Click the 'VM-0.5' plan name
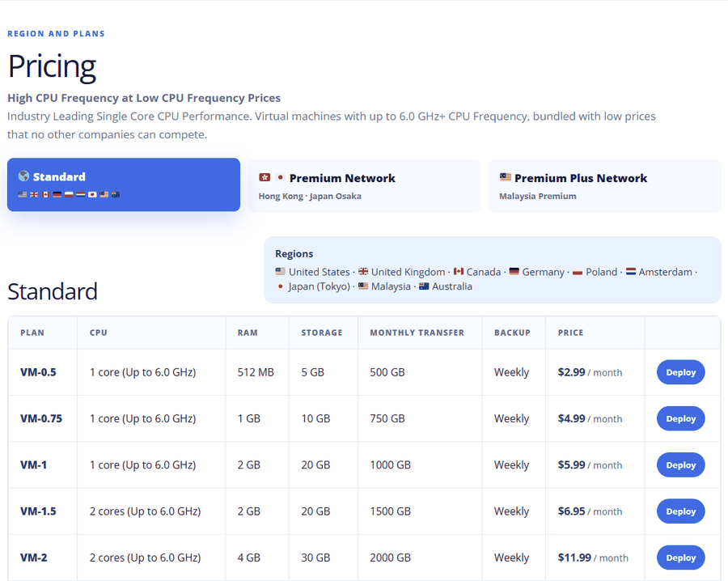 38,372
